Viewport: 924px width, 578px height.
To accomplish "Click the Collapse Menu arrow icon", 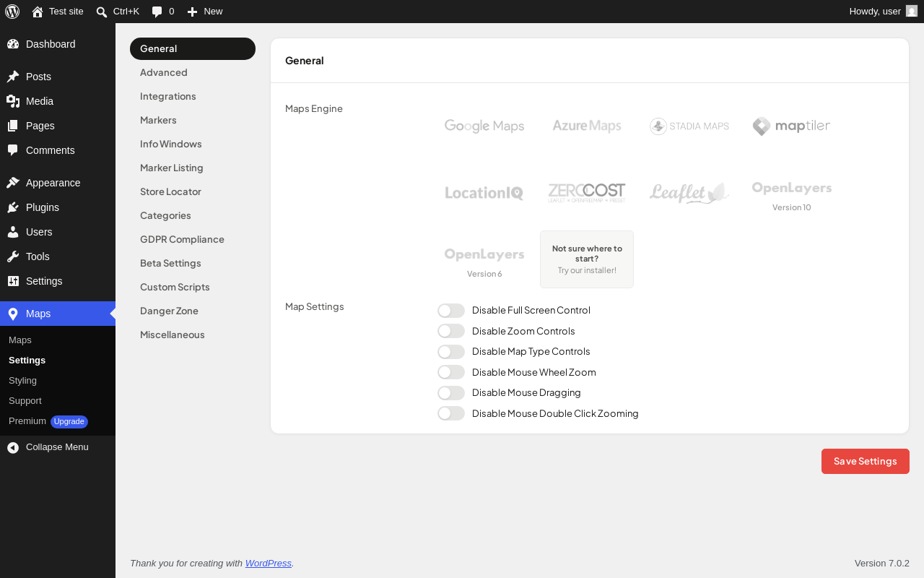I will [13, 447].
